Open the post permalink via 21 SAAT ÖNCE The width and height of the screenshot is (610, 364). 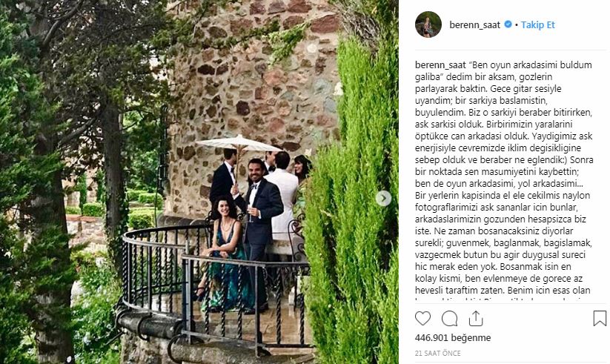[437, 353]
